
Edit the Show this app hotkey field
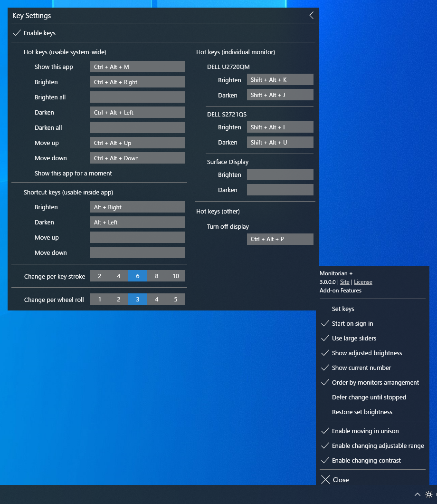pyautogui.click(x=137, y=67)
